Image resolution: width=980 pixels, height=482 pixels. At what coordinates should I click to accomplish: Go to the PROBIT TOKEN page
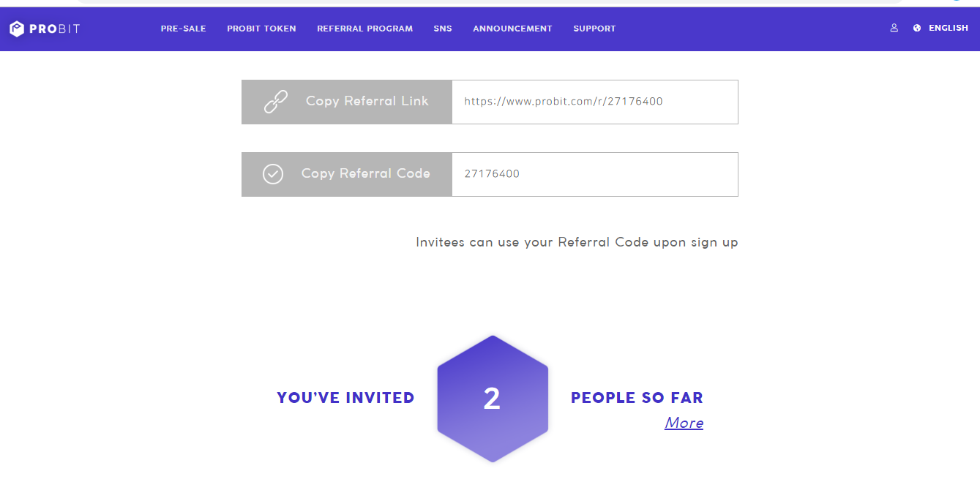coord(261,29)
